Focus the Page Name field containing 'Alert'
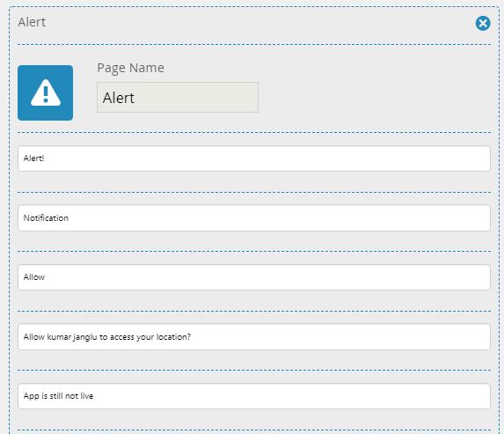 click(x=178, y=97)
